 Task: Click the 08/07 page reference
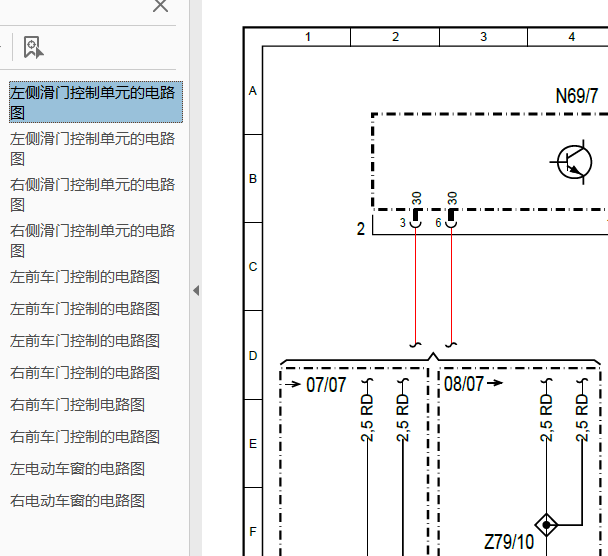463,384
